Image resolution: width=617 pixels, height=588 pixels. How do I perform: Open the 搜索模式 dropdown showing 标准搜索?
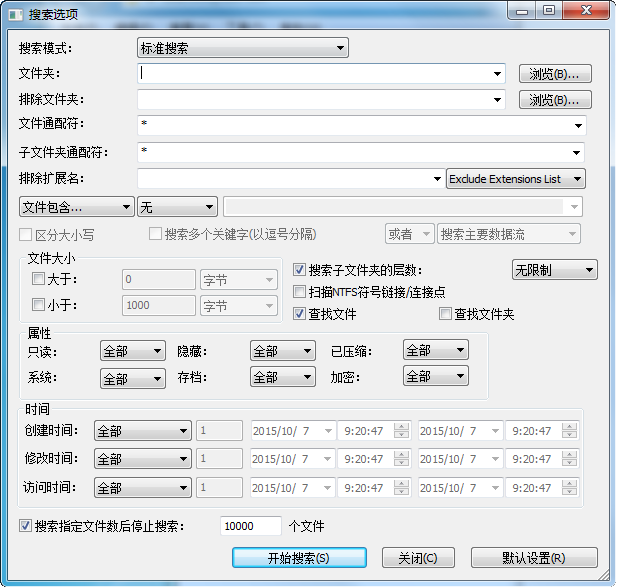(x=242, y=48)
